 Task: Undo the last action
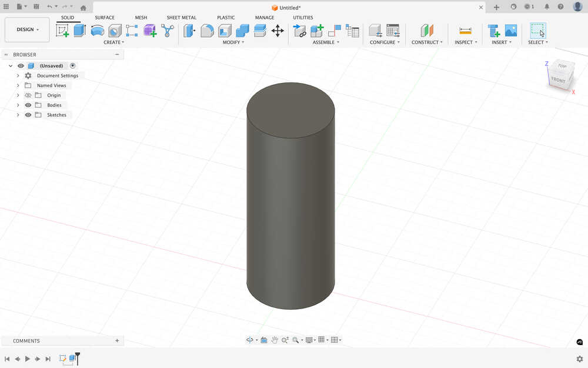pos(49,6)
